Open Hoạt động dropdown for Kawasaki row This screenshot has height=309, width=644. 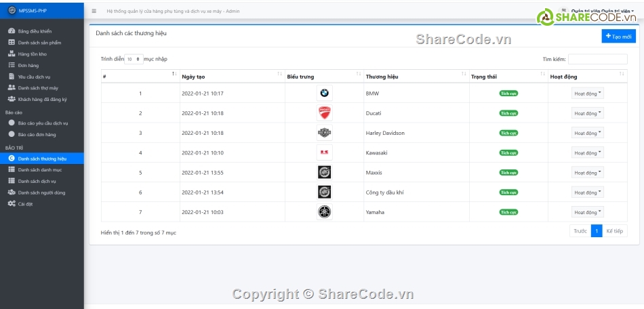587,152
